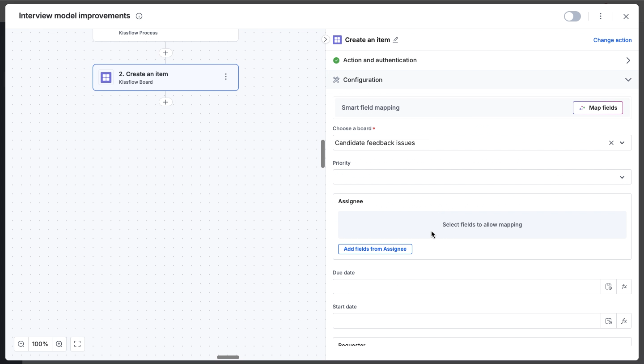Image resolution: width=644 pixels, height=364 pixels.
Task: Open the Priority dropdown
Action: click(482, 177)
